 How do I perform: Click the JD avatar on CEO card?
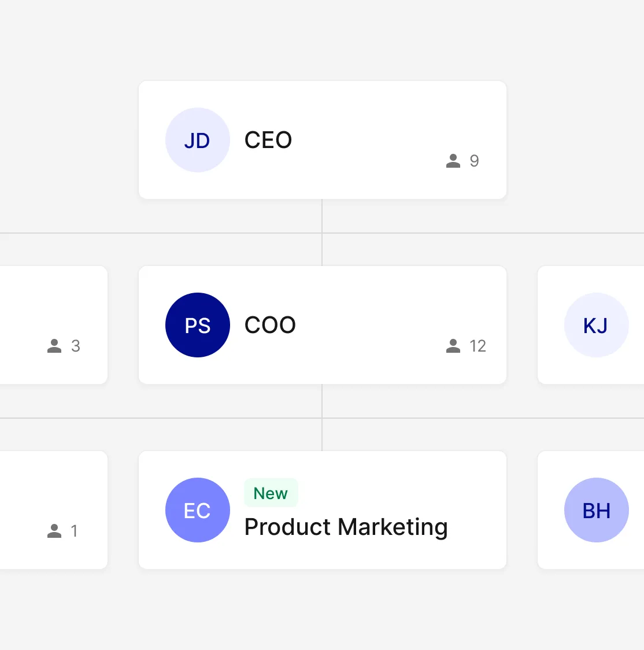[198, 140]
